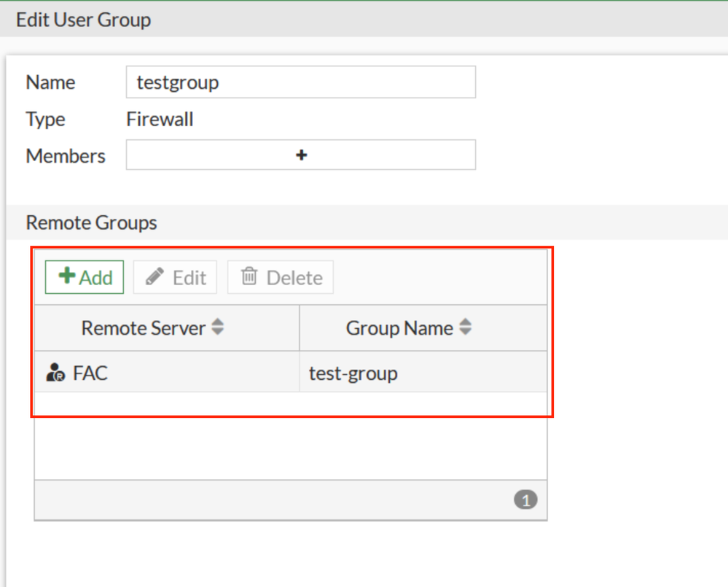Screen dimensions: 728x587
Task: Sort by Group Name using sort arrows
Action: [465, 328]
